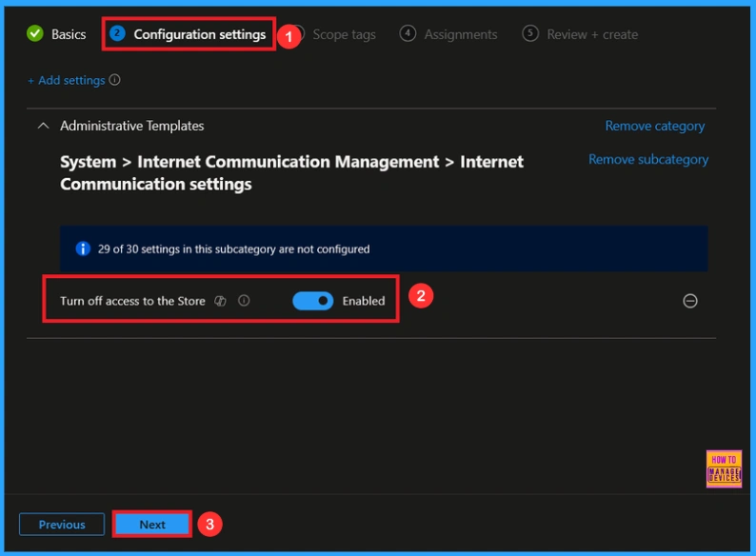Image resolution: width=756 pixels, height=556 pixels.
Task: Select the Configuration settings step
Action: (200, 34)
